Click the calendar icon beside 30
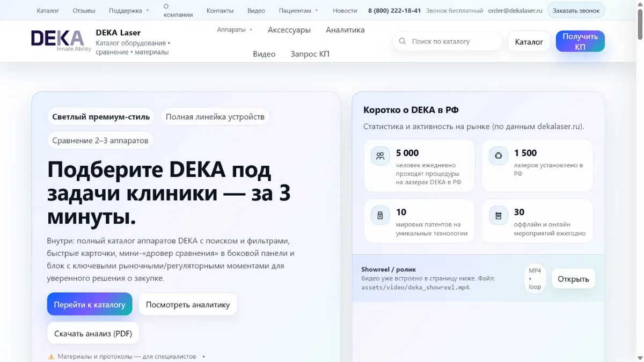644x362 pixels. [x=499, y=215]
